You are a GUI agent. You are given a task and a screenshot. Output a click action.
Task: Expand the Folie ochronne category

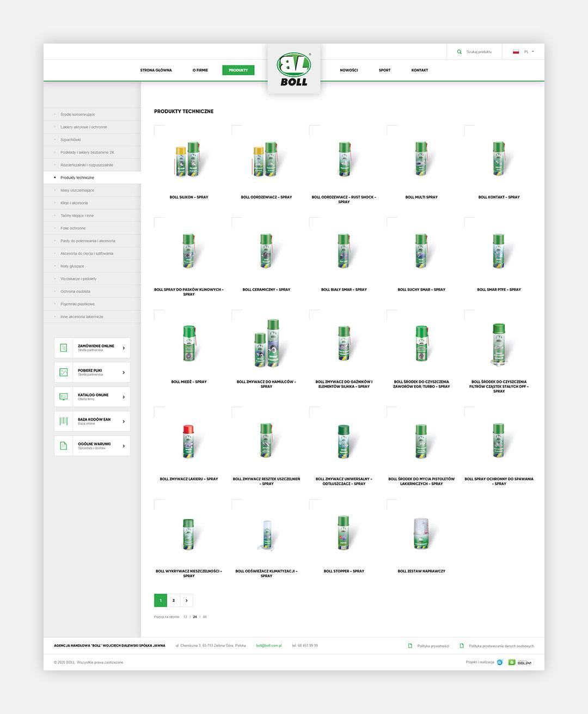point(73,228)
